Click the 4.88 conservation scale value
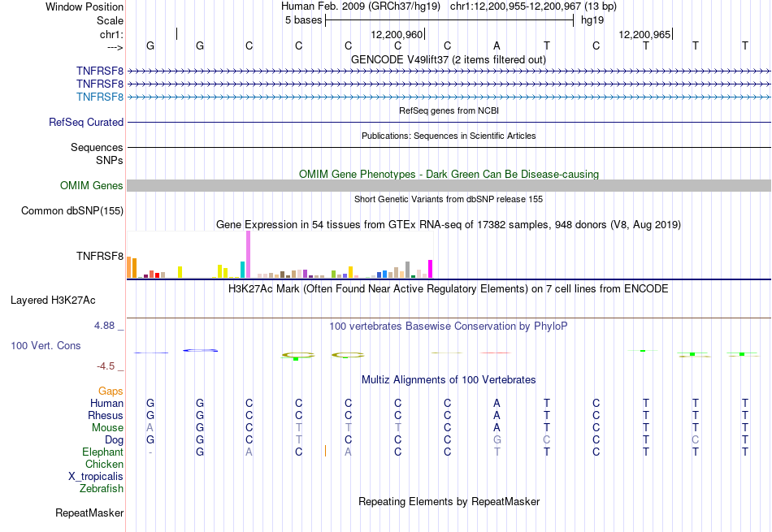This screenshot has width=772, height=532. point(104,326)
